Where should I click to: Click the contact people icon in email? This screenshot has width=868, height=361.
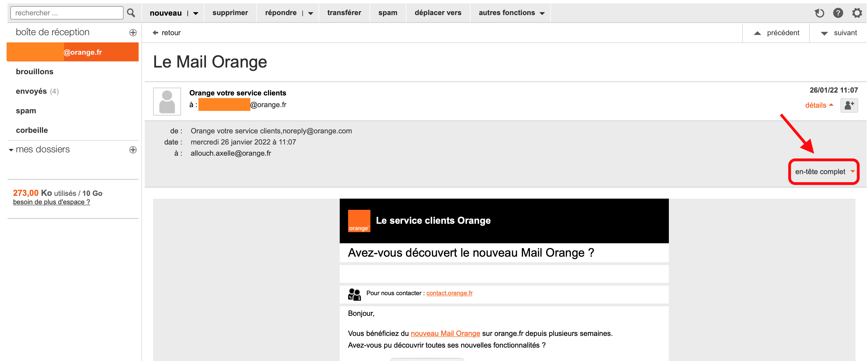354,294
